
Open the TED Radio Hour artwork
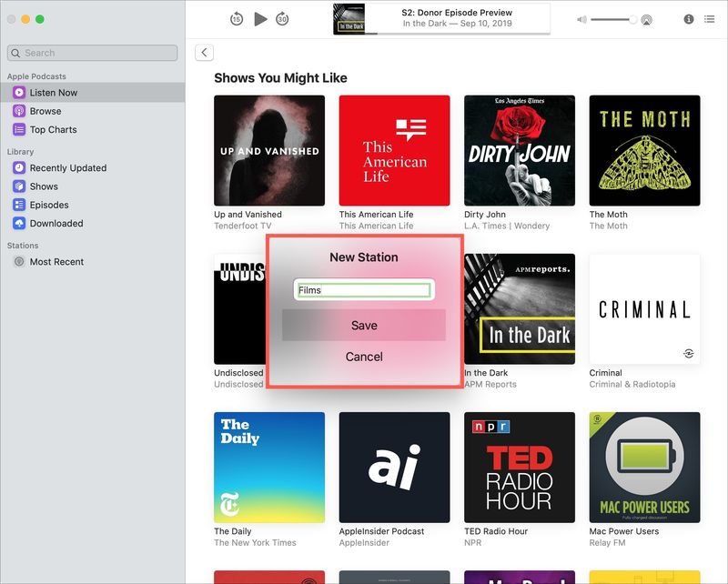click(520, 467)
